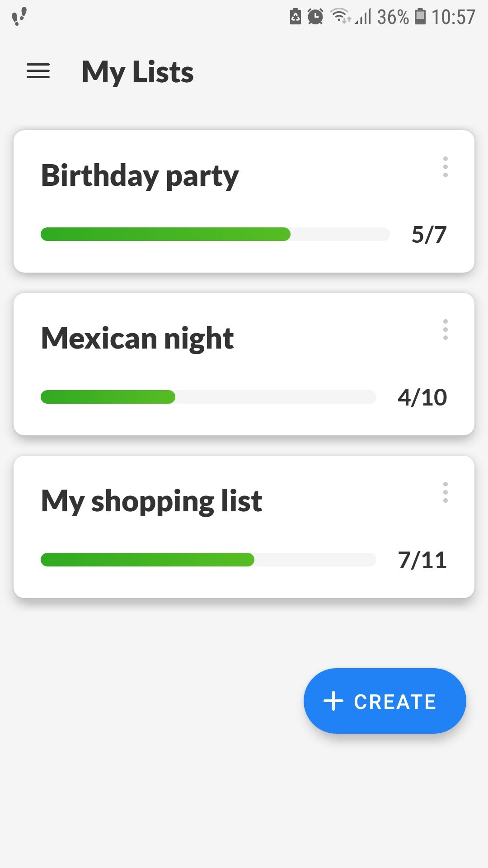
Task: Tap the Wi-Fi signal status icon
Action: [340, 16]
